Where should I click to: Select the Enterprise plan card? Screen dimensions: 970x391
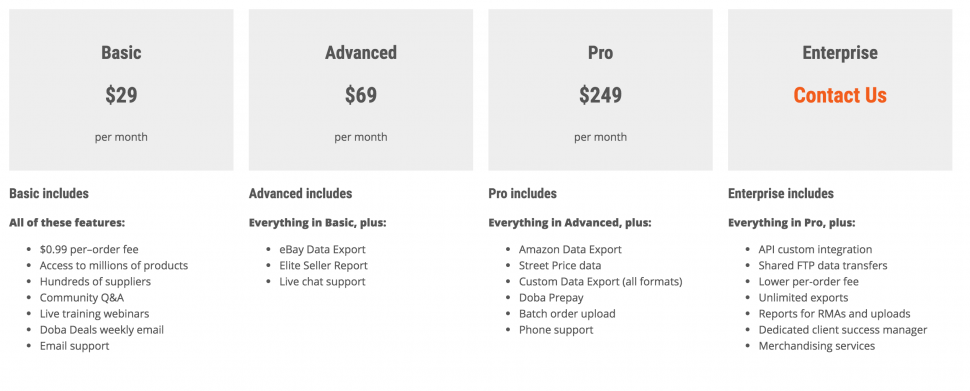[839, 90]
